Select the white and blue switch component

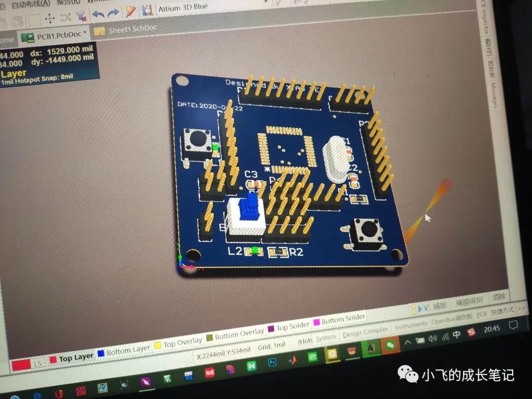pyautogui.click(x=247, y=215)
